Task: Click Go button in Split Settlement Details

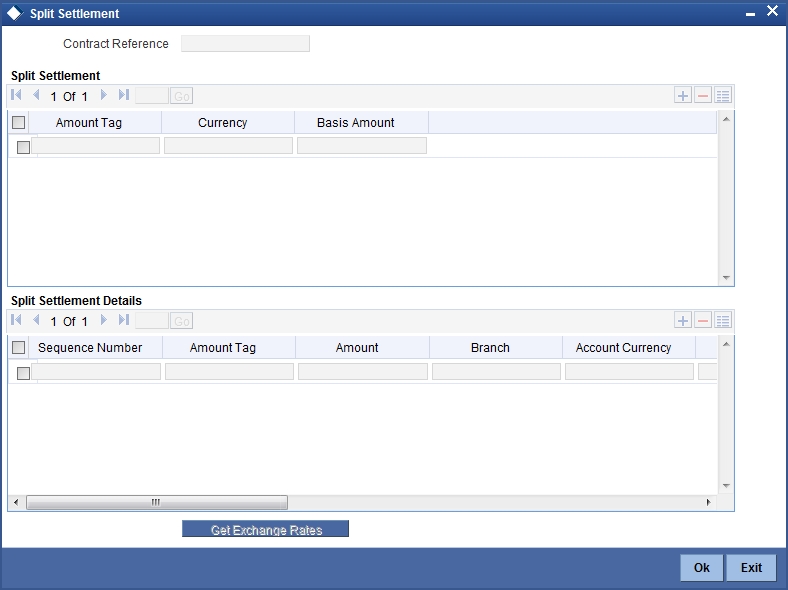Action: pyautogui.click(x=181, y=321)
